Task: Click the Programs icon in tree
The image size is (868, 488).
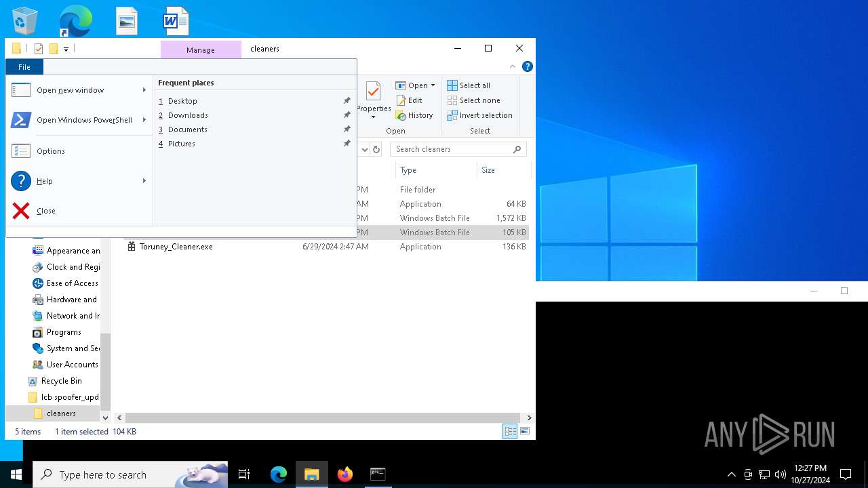Action: [x=38, y=332]
